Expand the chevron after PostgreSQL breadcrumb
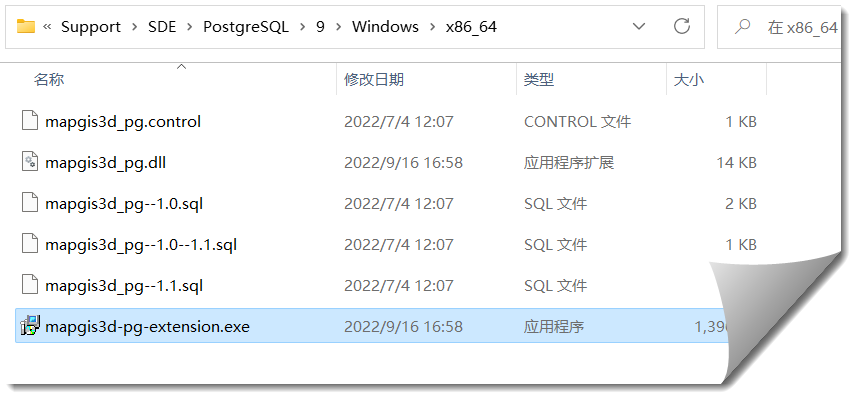Screen dimensions: 856x399 [x=302, y=27]
